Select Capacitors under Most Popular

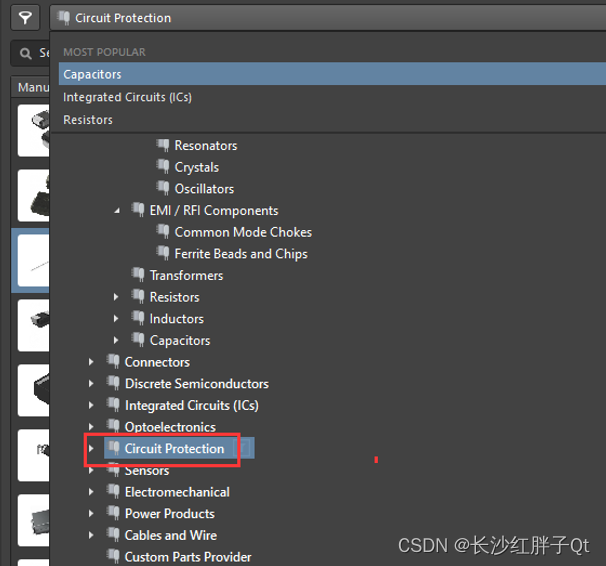click(92, 74)
